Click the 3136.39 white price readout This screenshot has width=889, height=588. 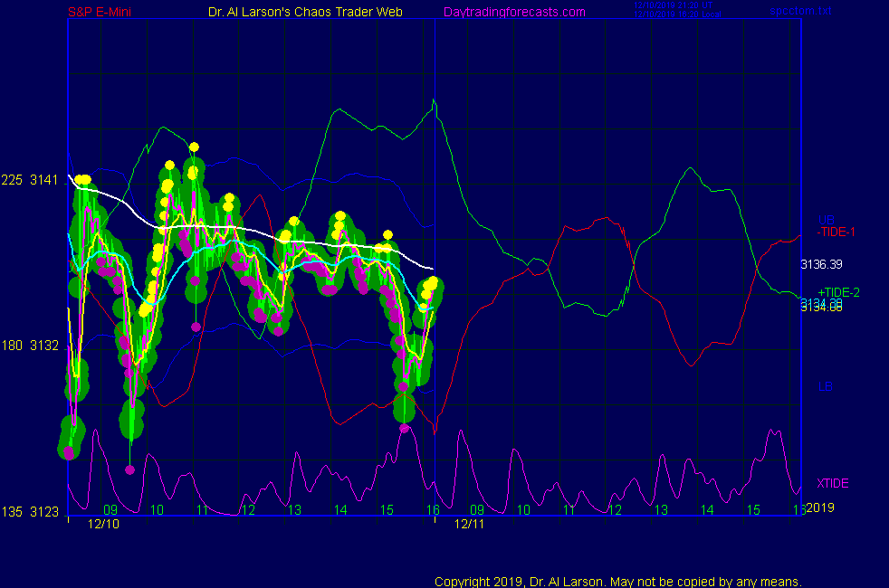click(x=822, y=265)
